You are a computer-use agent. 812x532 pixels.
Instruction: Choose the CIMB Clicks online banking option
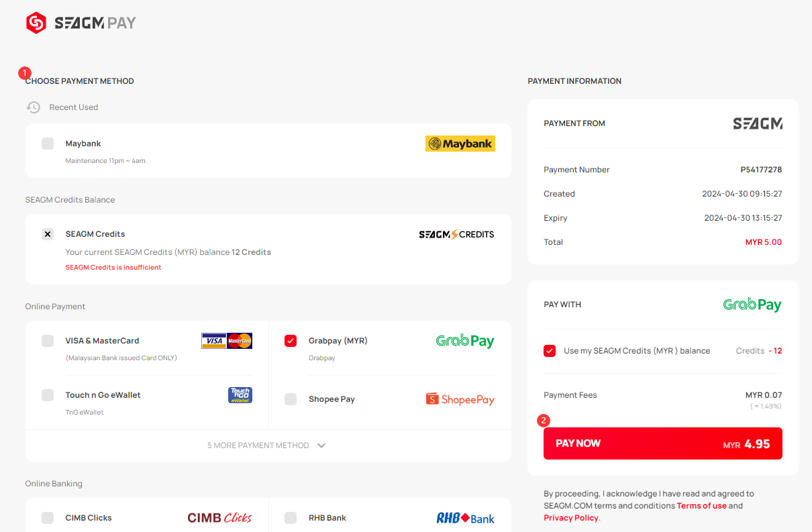[x=48, y=518]
